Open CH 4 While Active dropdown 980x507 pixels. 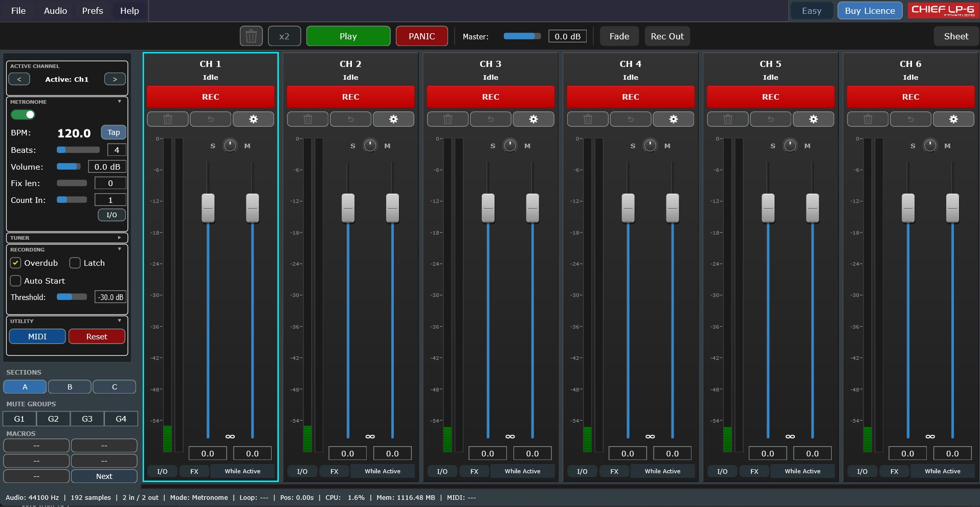pos(663,471)
